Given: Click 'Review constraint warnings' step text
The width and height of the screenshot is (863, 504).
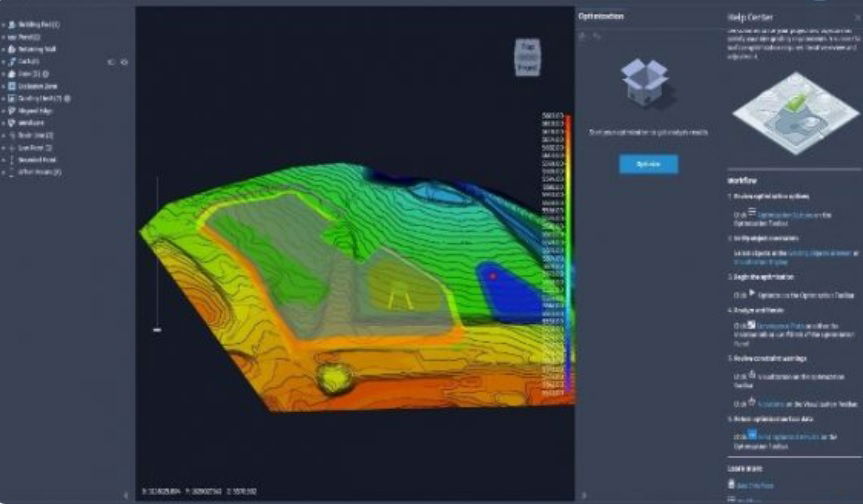Looking at the screenshot, I should coord(771,359).
